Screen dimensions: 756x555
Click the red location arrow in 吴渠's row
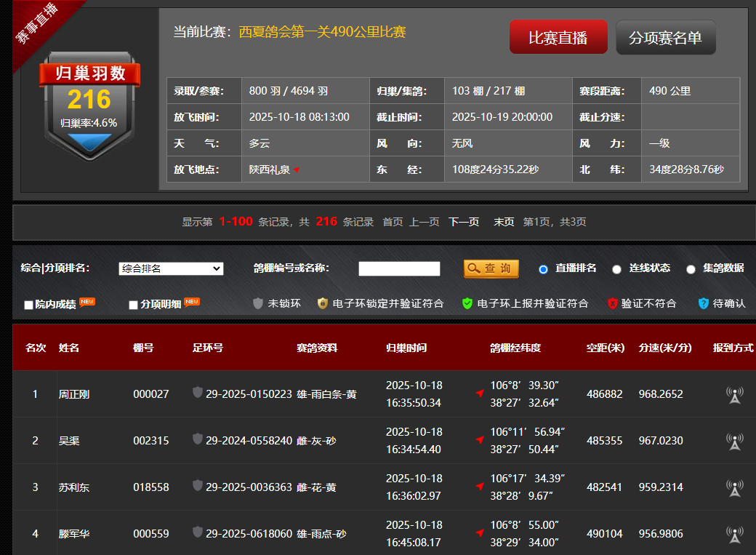[480, 440]
